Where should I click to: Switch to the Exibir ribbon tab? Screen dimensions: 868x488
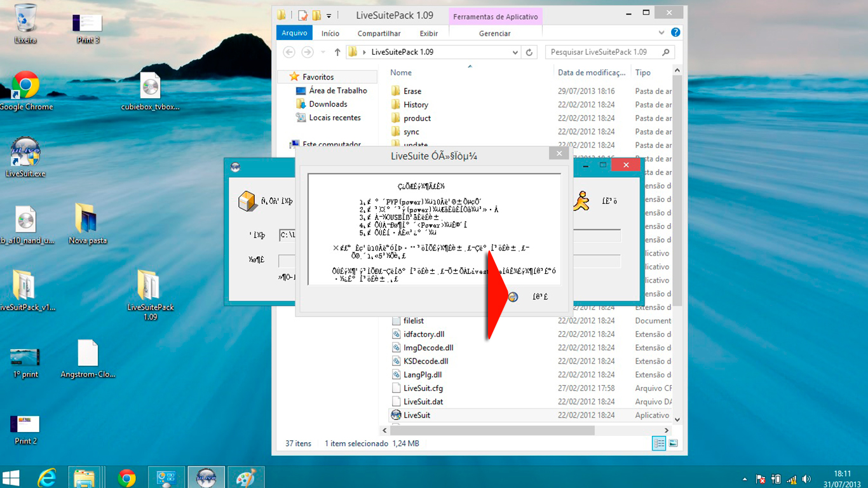(429, 33)
